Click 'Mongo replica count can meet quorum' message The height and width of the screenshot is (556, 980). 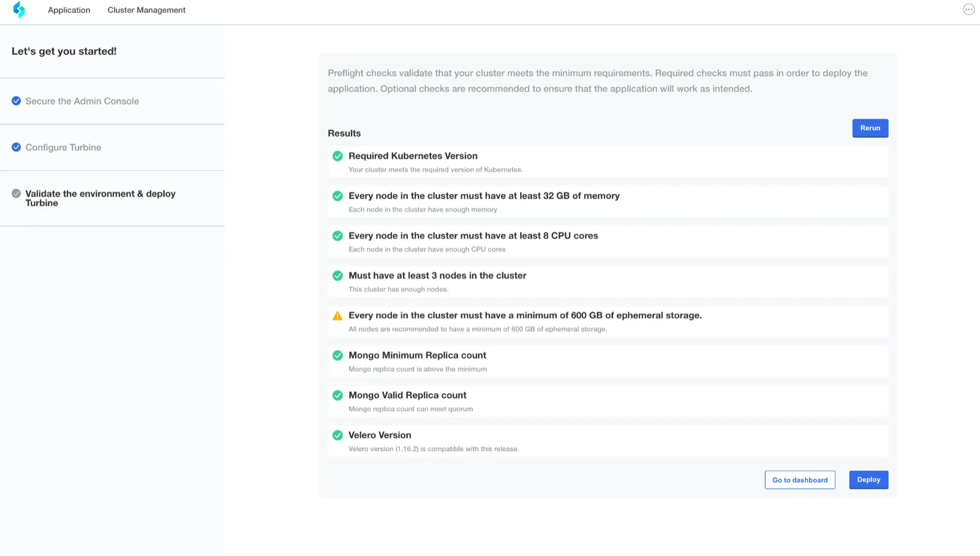(410, 409)
